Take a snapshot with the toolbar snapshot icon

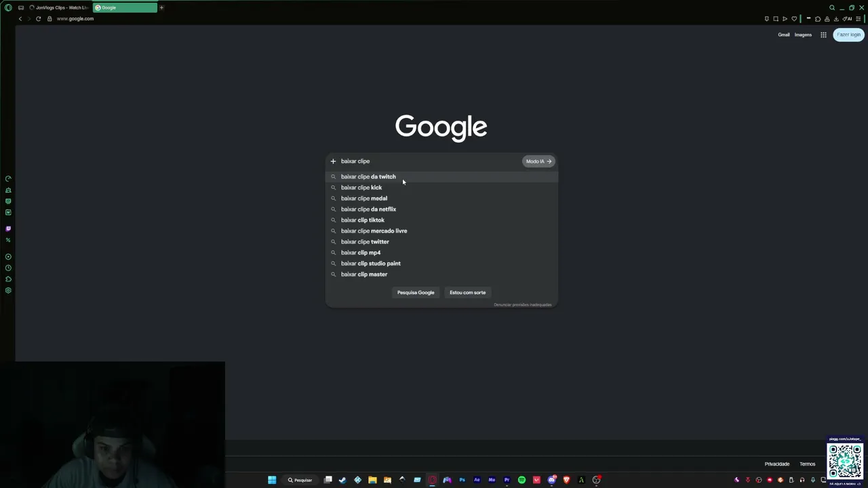776,19
